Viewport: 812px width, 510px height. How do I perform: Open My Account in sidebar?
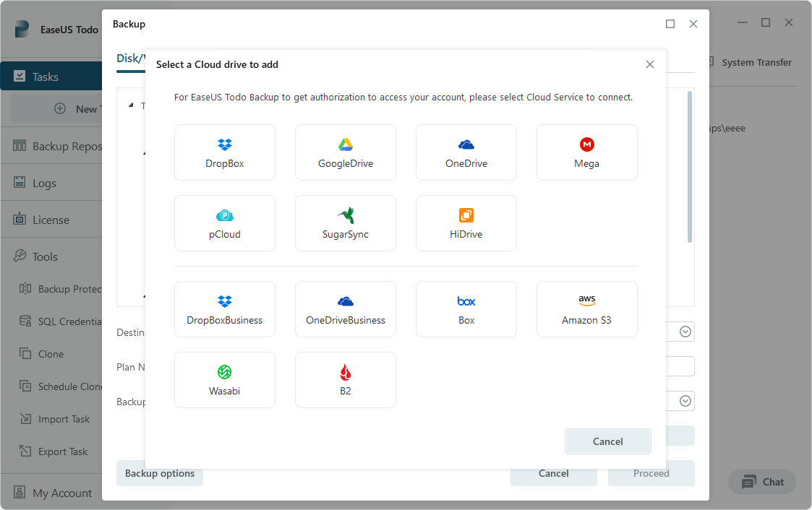tap(51, 493)
